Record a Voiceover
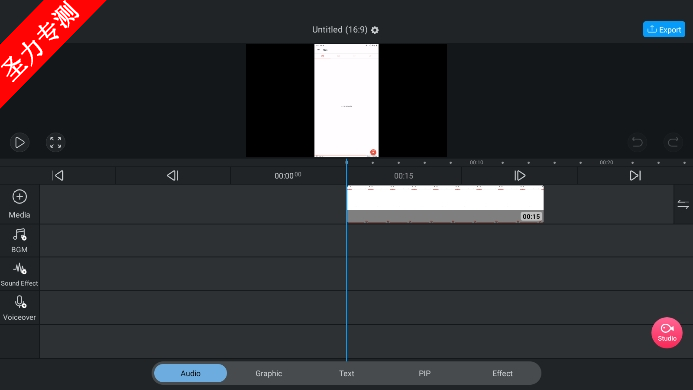 (x=19, y=308)
